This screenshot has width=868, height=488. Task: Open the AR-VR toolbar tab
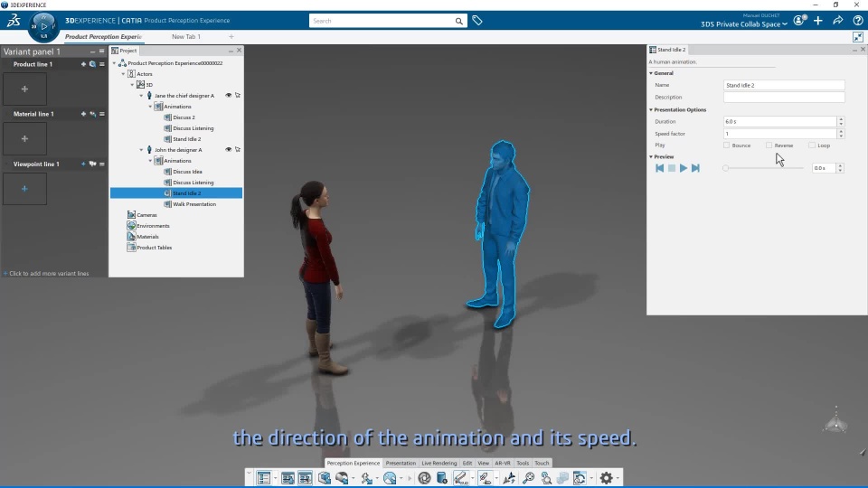click(503, 463)
